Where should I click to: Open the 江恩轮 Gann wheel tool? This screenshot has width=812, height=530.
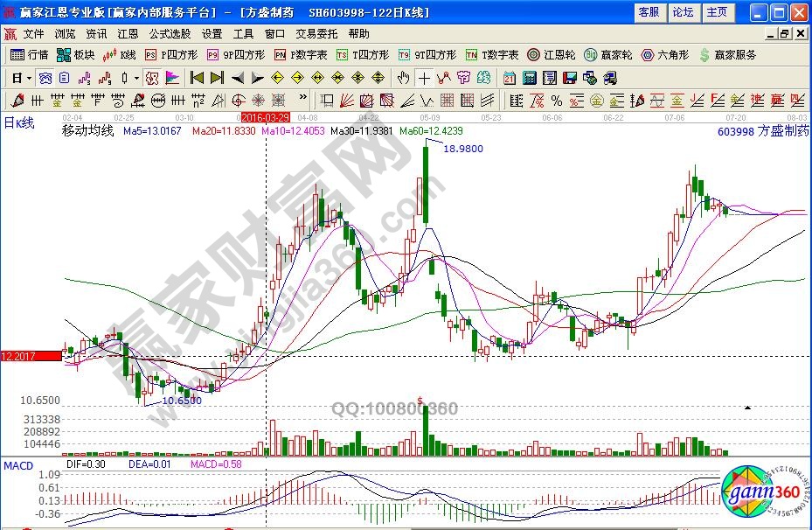pos(552,54)
